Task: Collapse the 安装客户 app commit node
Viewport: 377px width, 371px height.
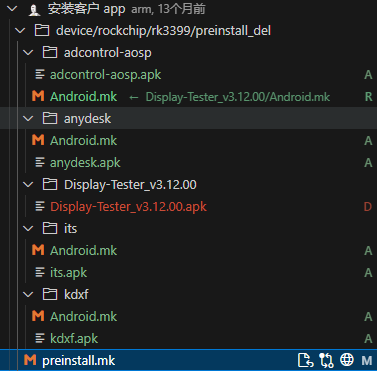Action: click(x=12, y=9)
